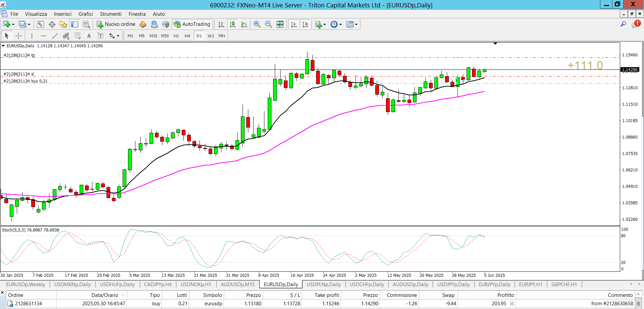
Task: Switch timeframe to H4
Action: (187, 36)
